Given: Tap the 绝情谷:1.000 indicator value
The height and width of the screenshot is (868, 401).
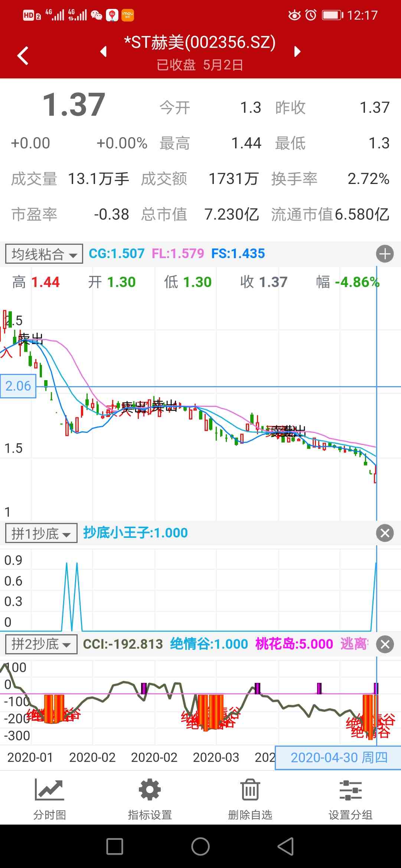Looking at the screenshot, I should point(209,644).
